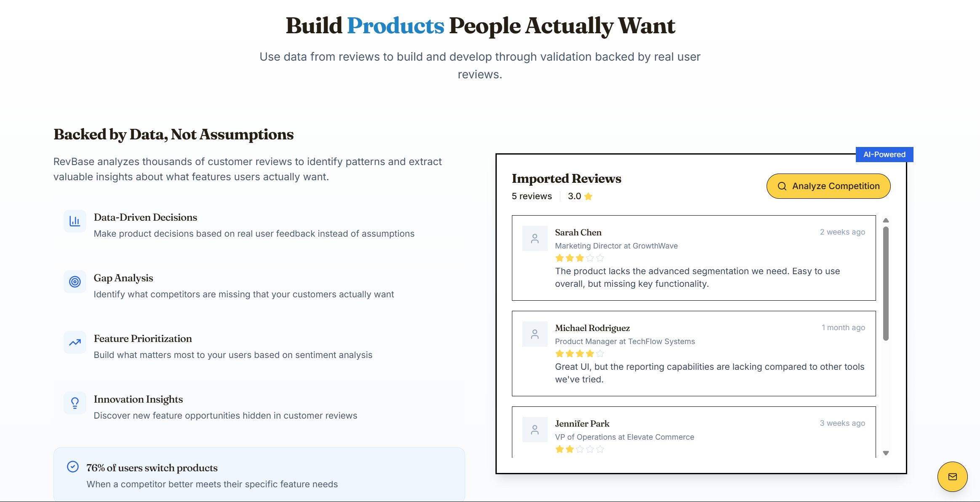980x502 pixels.
Task: Click the bar chart Data-Driven Decisions icon
Action: coord(75,221)
